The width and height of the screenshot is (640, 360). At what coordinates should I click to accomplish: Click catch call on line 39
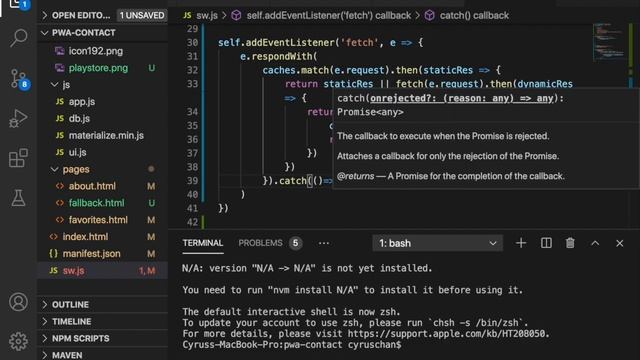click(292, 180)
